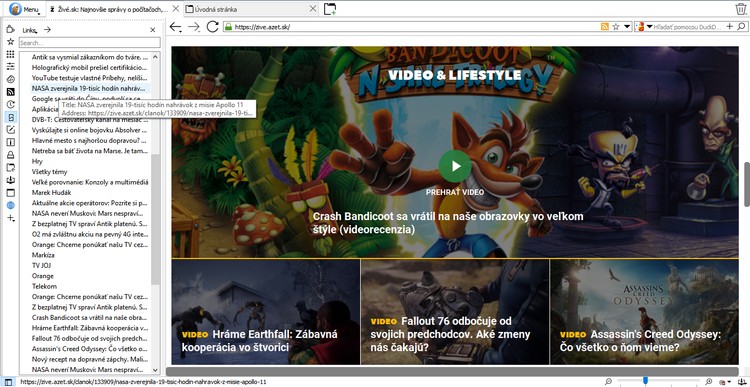The image size is (750, 387).
Task: Select link 'NASA zverejnila 19-tisíc hodín nahráv...'
Action: coord(89,88)
